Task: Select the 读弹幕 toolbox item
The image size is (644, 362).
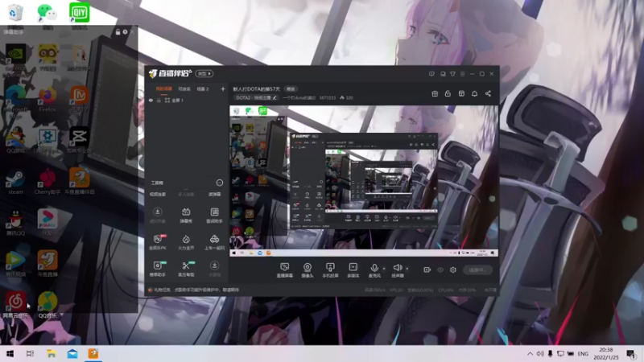Action: pyautogui.click(x=214, y=194)
